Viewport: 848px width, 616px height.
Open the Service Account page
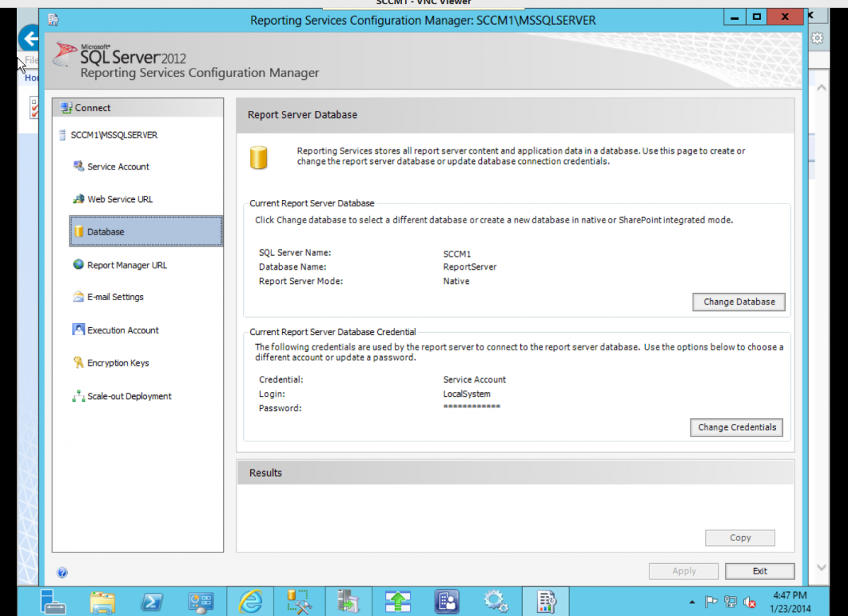click(x=118, y=167)
